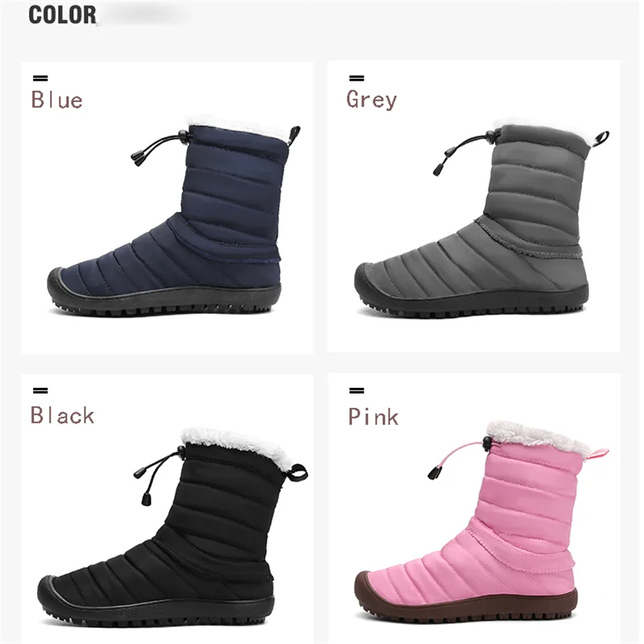
Task: Click the Blue boot image
Action: point(174,217)
